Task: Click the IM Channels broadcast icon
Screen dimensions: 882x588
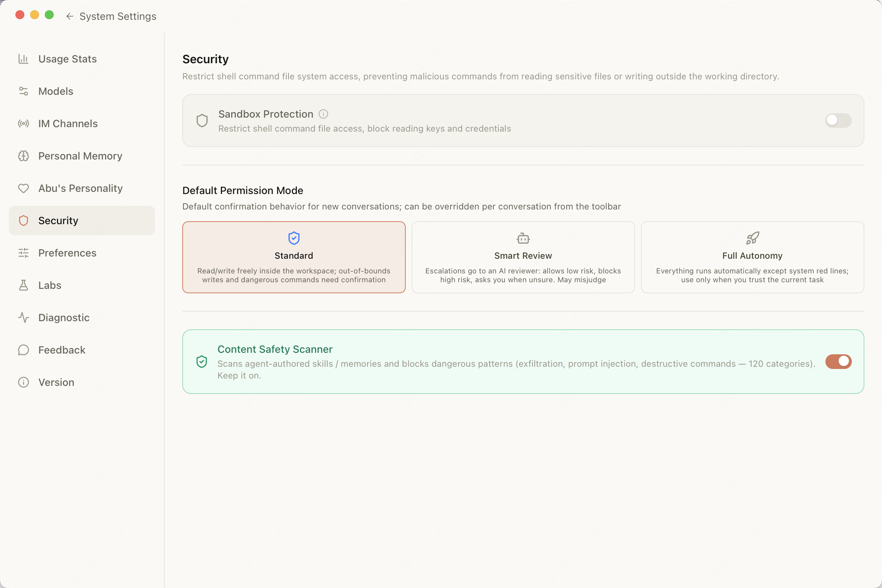Action: [x=23, y=123]
